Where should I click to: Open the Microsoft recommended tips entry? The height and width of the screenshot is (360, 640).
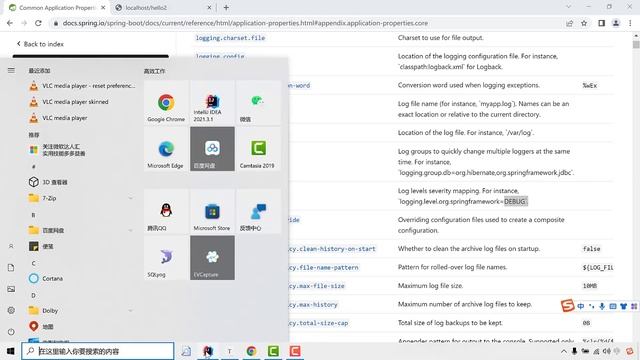[x=82, y=150]
